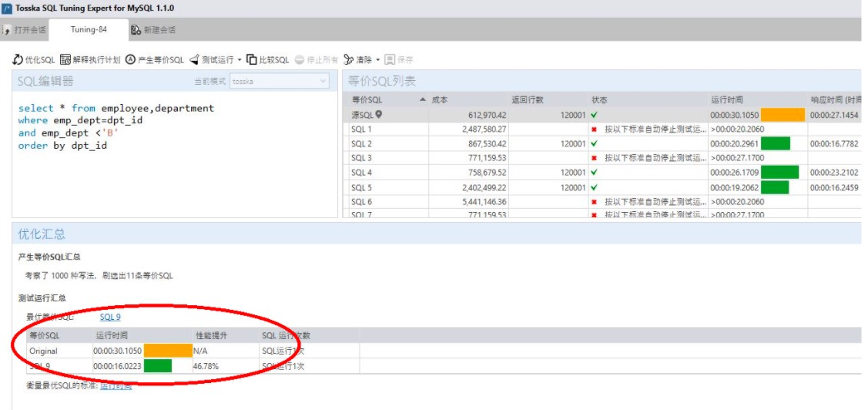The height and width of the screenshot is (410, 868).
Task: Sort by the 状态 column header
Action: tap(648, 100)
